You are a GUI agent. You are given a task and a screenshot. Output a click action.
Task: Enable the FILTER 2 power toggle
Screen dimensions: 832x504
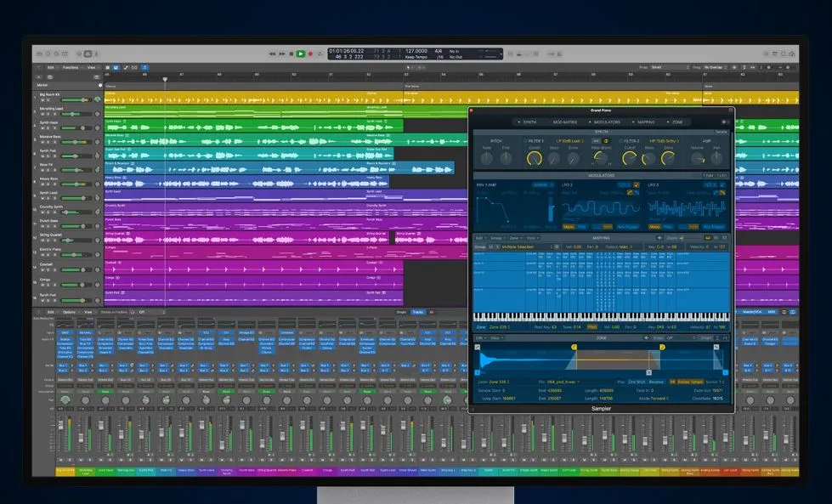(621, 141)
